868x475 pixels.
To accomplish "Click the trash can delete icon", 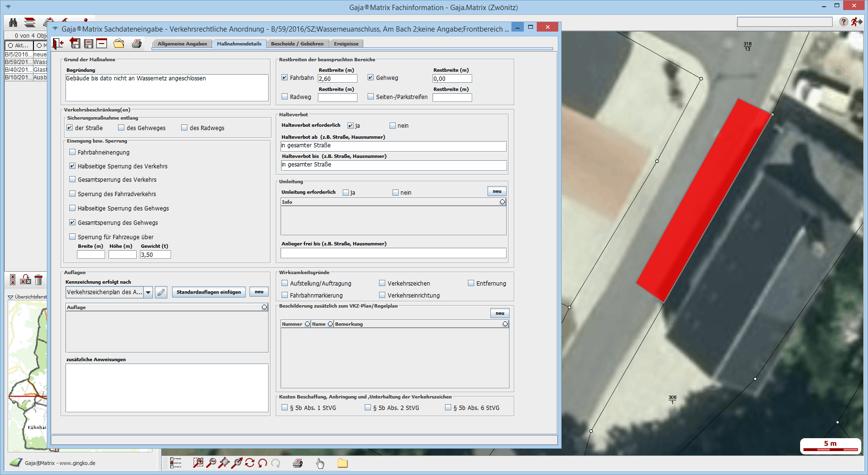I will coord(39,280).
